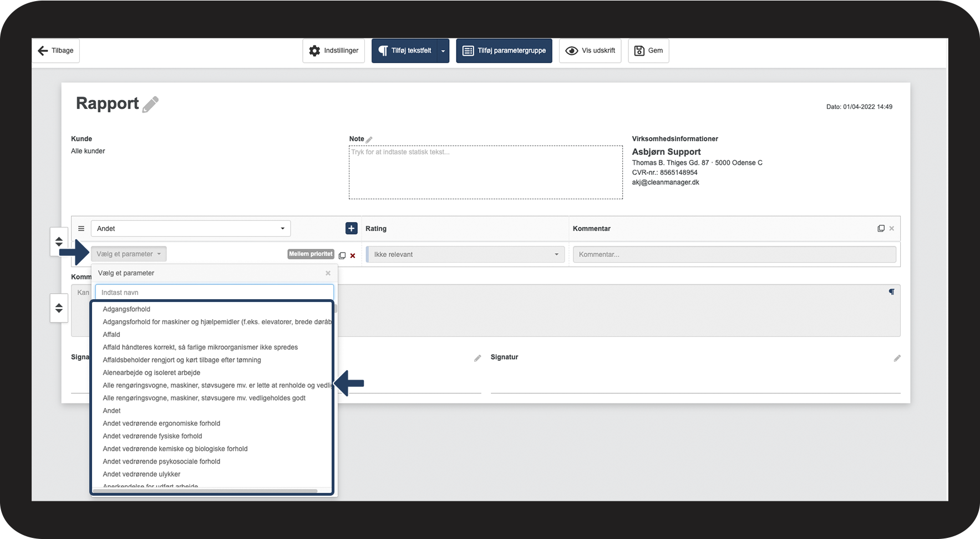Click the blue plus icon to add parameter
The image size is (980, 539).
(351, 228)
